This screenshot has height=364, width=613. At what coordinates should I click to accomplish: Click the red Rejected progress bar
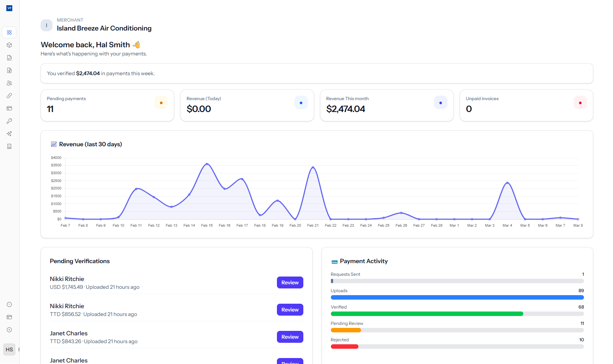click(x=344, y=347)
